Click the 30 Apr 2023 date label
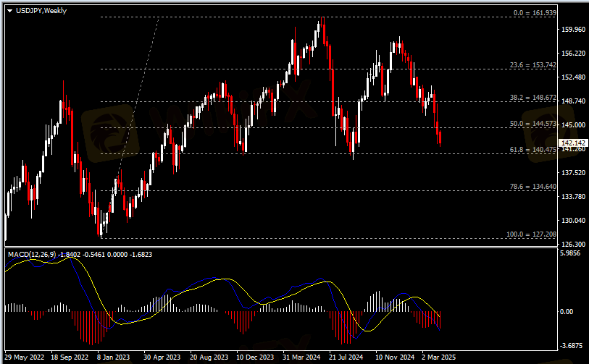The image size is (589, 364). click(x=162, y=357)
